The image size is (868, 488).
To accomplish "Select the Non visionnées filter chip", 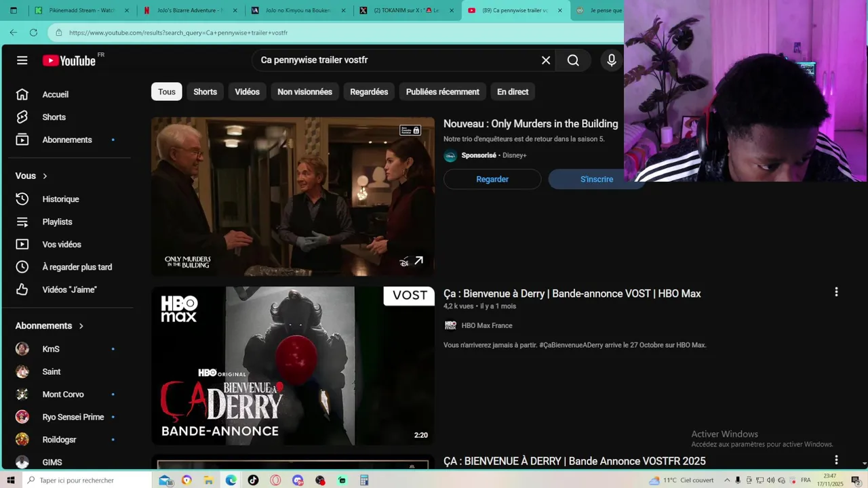I will pos(304,91).
